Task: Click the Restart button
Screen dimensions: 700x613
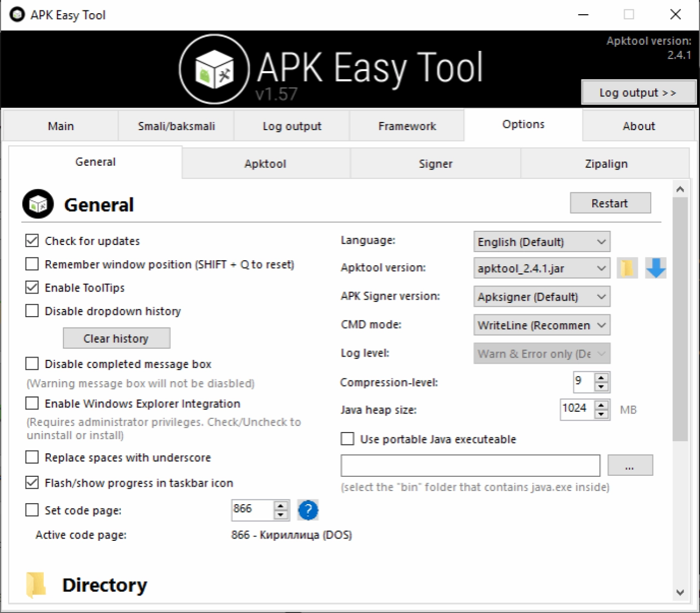Action: 610,203
